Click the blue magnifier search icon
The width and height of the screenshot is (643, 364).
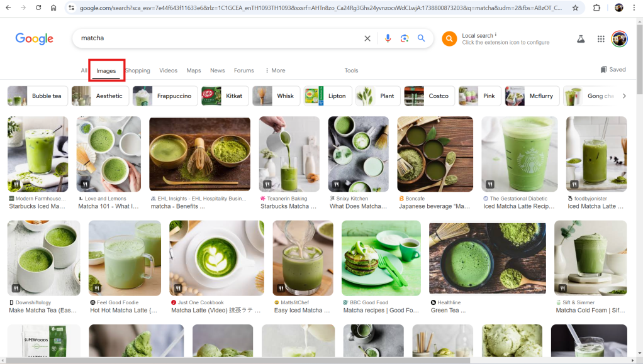coord(422,38)
